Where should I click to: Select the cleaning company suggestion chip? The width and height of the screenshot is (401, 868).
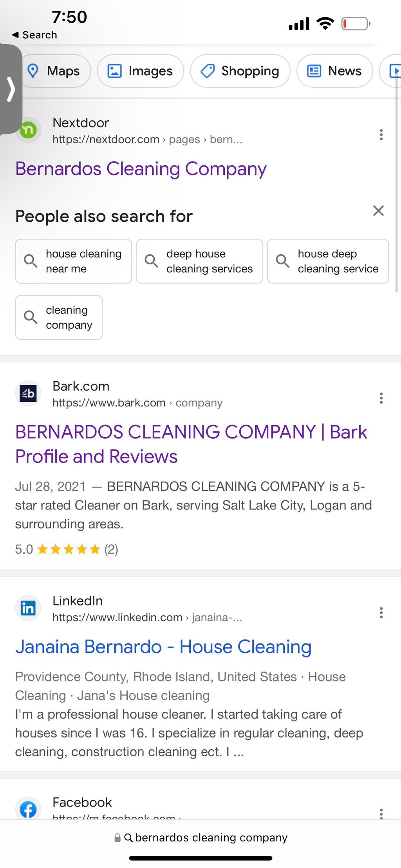tap(59, 317)
